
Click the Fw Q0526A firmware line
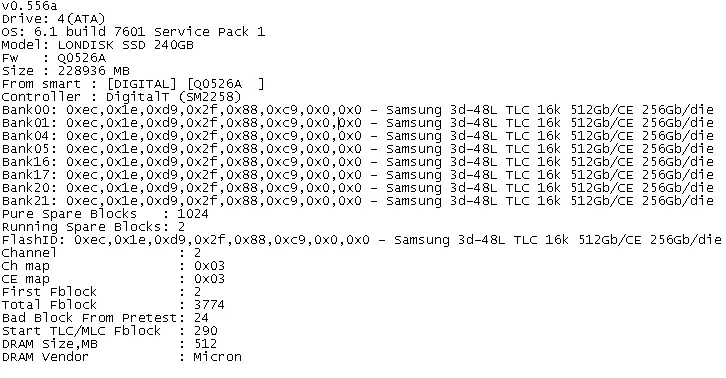(x=54, y=58)
